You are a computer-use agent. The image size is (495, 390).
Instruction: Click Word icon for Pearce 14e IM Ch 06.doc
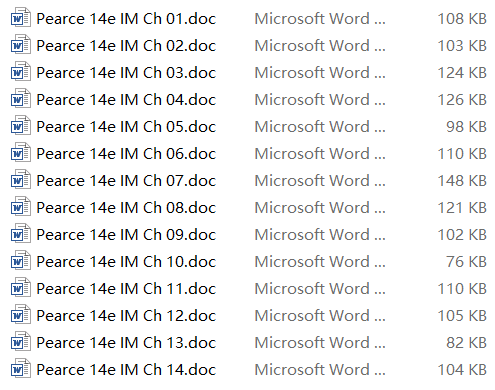click(21, 153)
